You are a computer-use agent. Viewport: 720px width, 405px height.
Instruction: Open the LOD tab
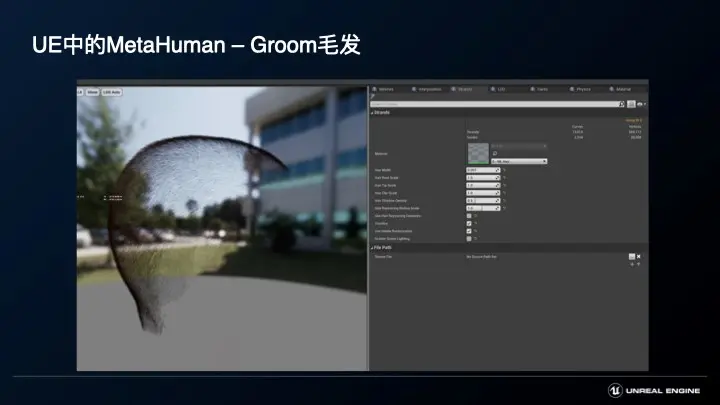[498, 89]
